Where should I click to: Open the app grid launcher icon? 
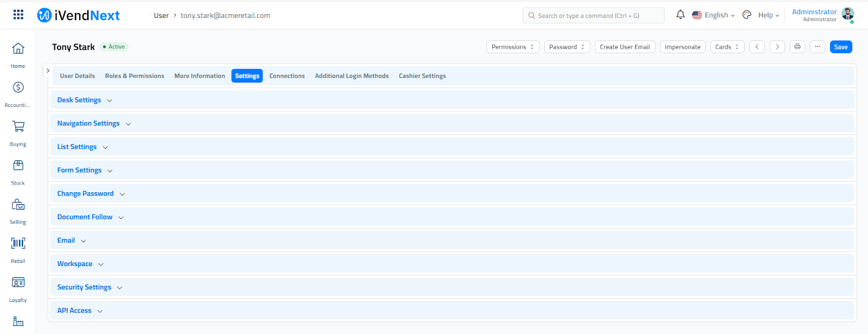(18, 15)
